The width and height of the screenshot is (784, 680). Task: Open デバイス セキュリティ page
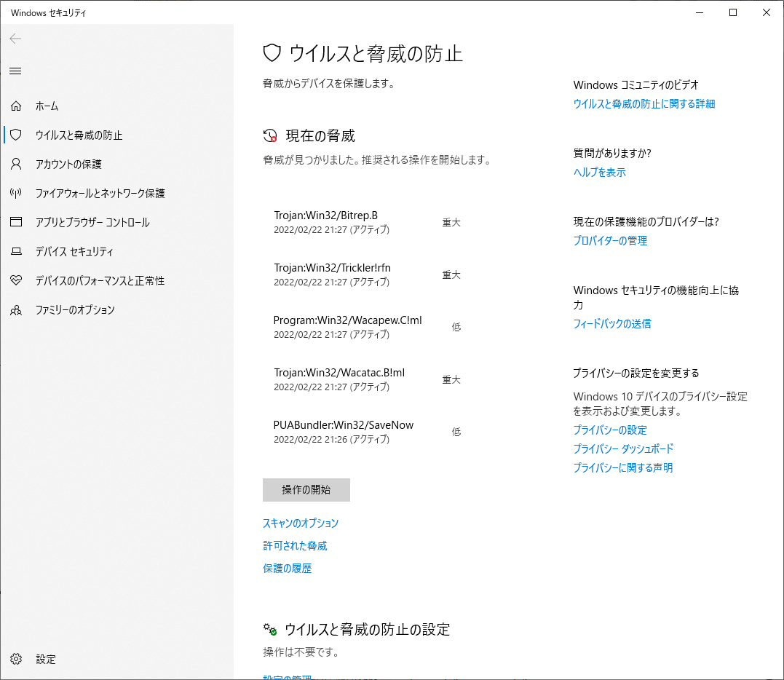coord(74,251)
